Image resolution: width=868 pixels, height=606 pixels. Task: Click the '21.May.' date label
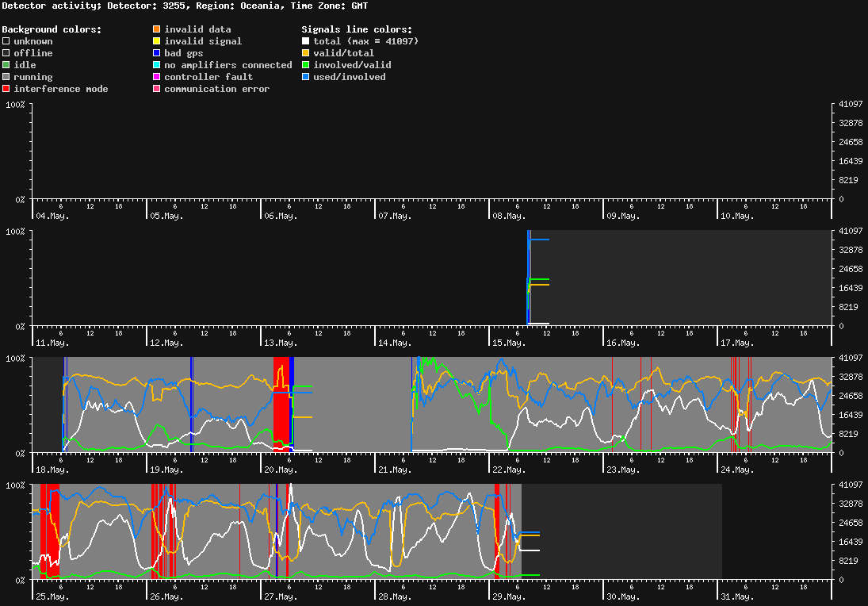click(x=396, y=470)
